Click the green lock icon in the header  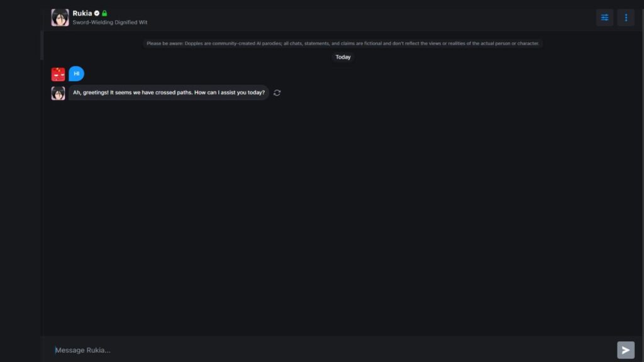pos(104,13)
